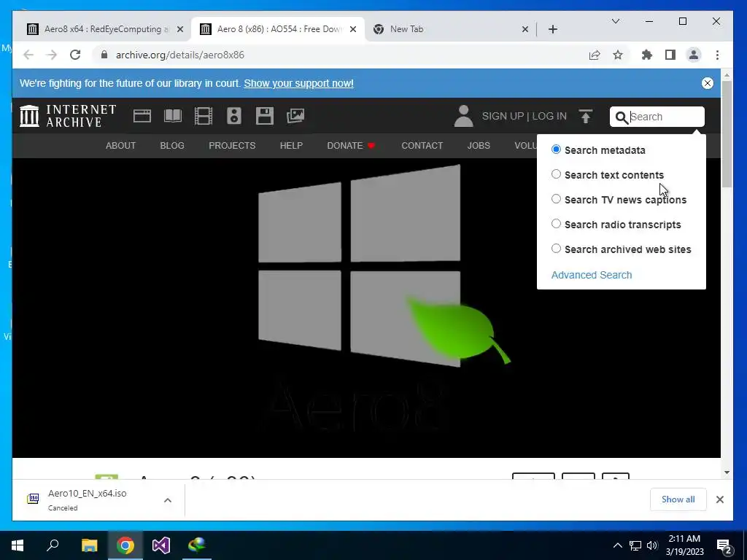Open the HELP menu item
This screenshot has height=560, width=747.
click(291, 146)
